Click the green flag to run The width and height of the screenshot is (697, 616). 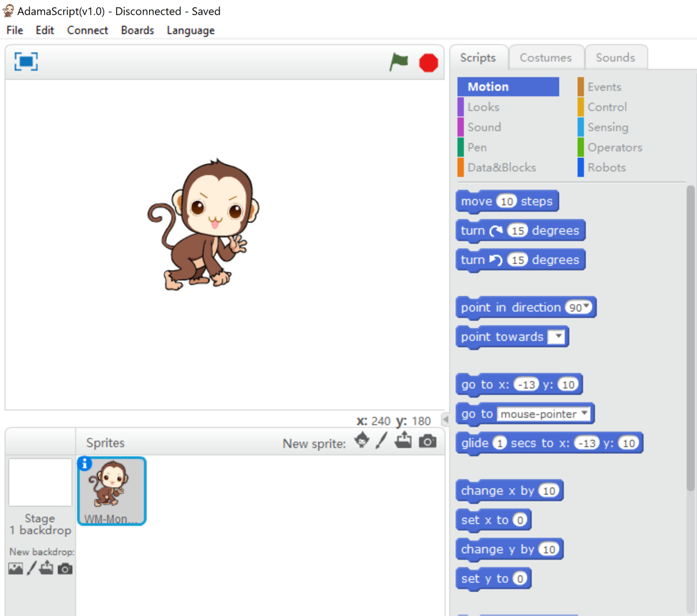coord(399,62)
